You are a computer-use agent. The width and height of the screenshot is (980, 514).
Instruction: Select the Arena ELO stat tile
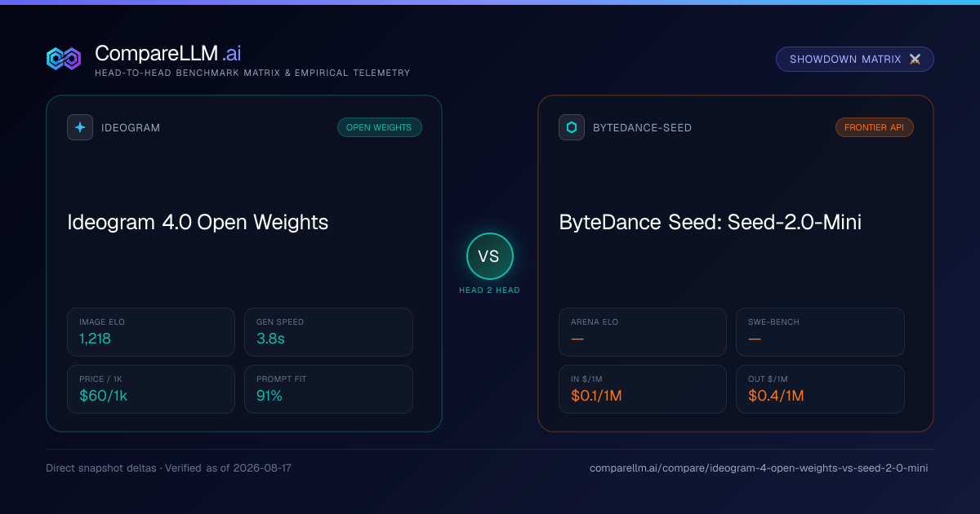643,332
